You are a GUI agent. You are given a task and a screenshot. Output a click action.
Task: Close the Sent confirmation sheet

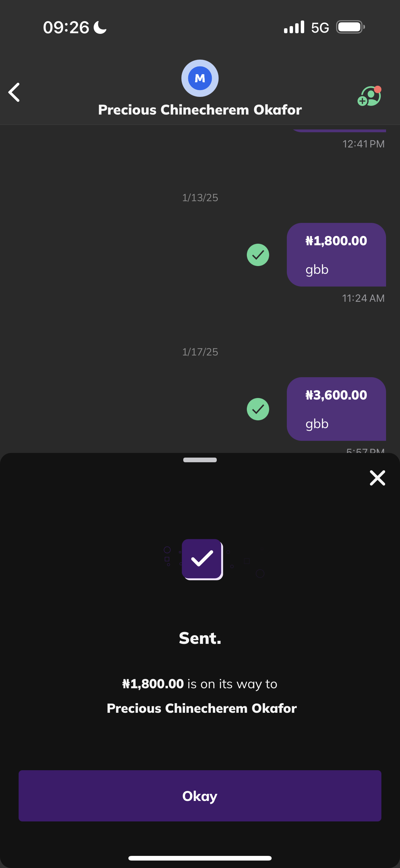tap(377, 478)
